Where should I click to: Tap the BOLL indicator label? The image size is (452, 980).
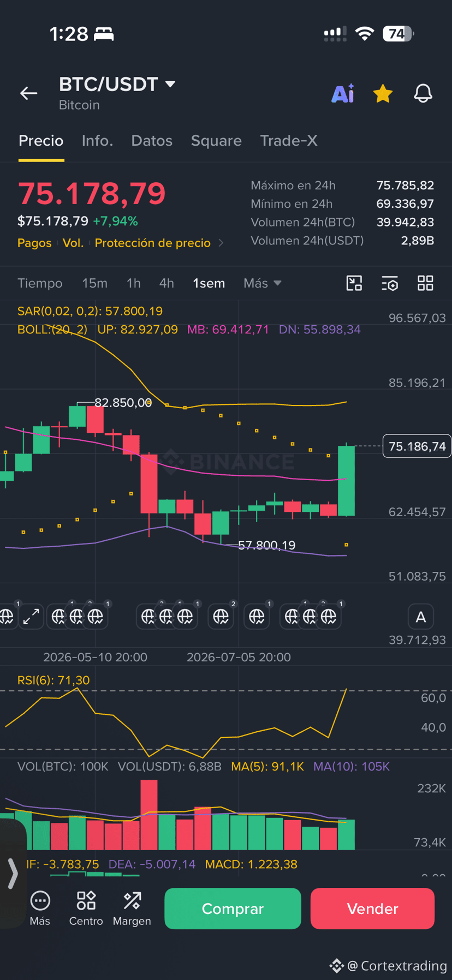(52, 330)
